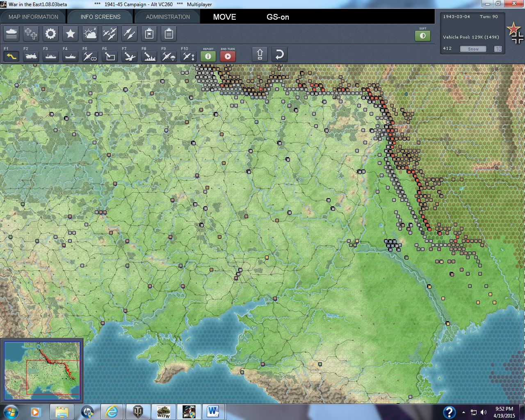Toggle the air doctrine planes icon
This screenshot has height=420, width=525.
110,34
